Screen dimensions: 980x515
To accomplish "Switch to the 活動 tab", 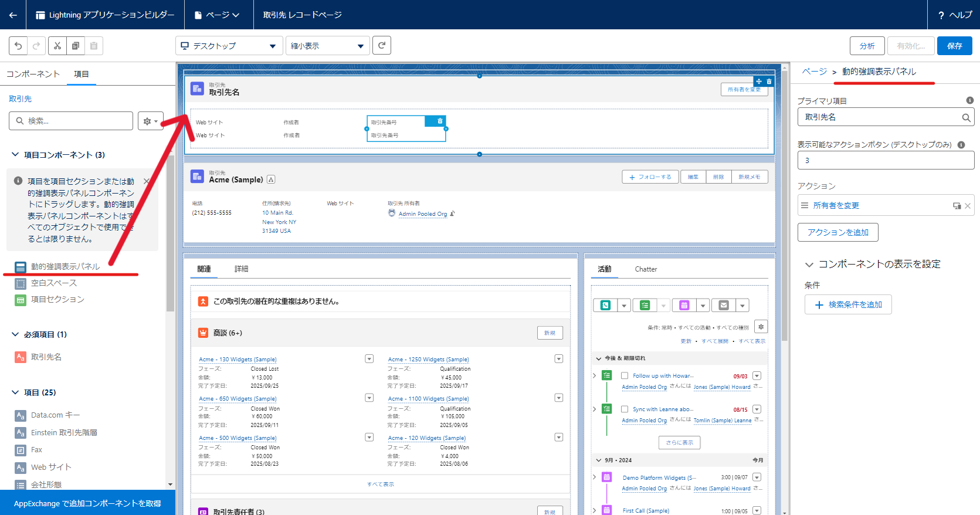I will 605,269.
